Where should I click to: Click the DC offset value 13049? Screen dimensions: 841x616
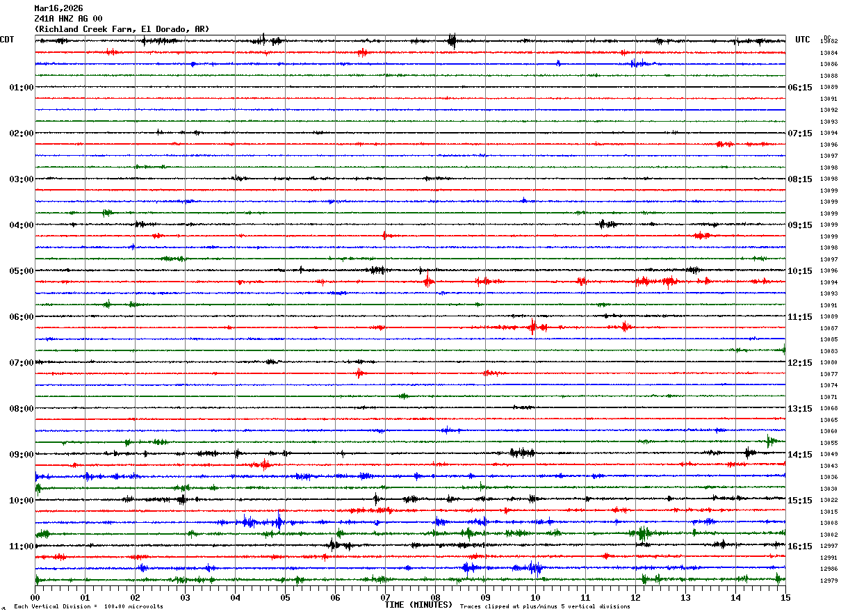[828, 455]
